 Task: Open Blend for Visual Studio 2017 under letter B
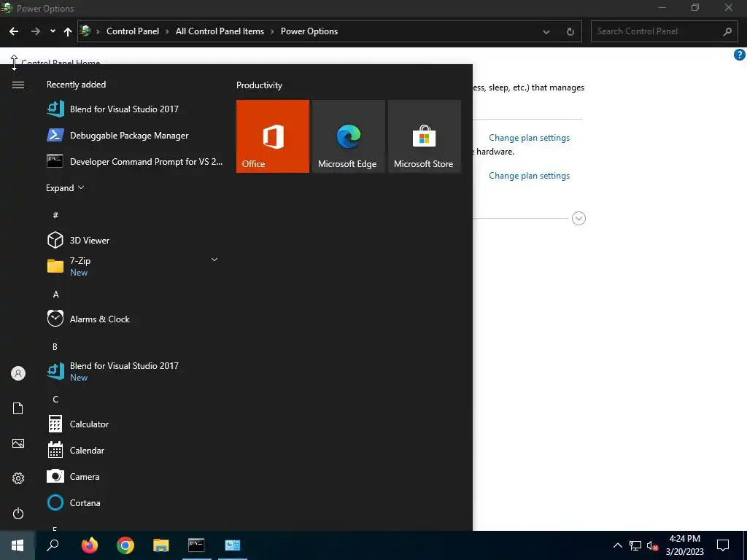pos(135,371)
